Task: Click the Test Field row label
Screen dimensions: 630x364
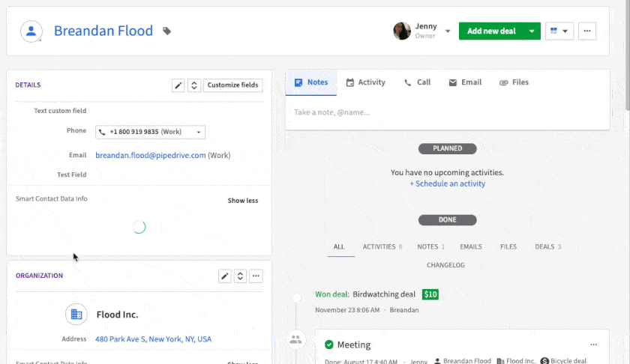Action: tap(71, 175)
